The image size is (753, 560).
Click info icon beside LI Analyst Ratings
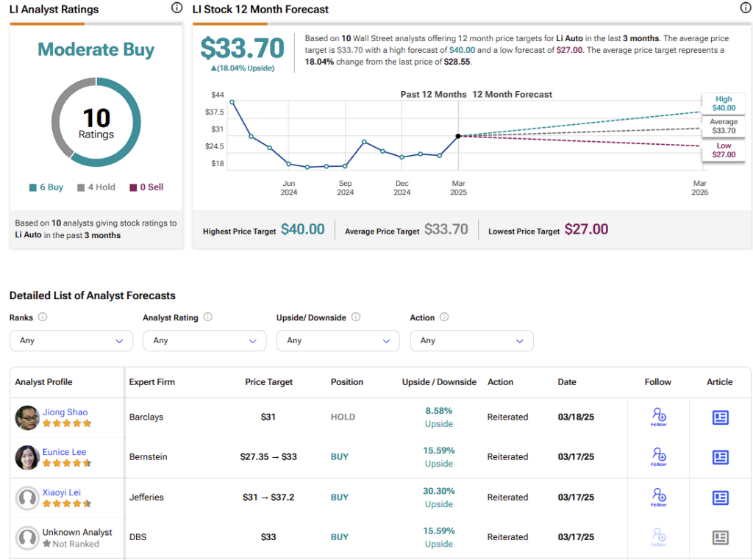tap(176, 7)
